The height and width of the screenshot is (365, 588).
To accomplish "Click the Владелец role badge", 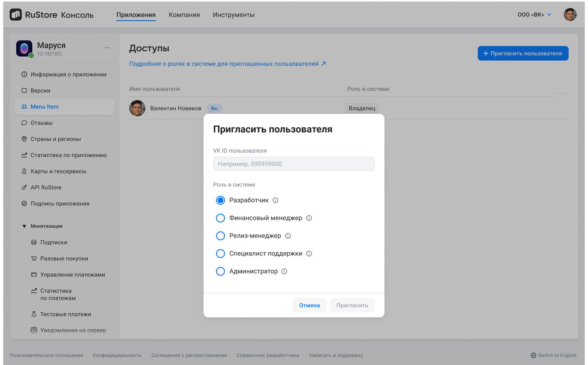I will (x=362, y=108).
